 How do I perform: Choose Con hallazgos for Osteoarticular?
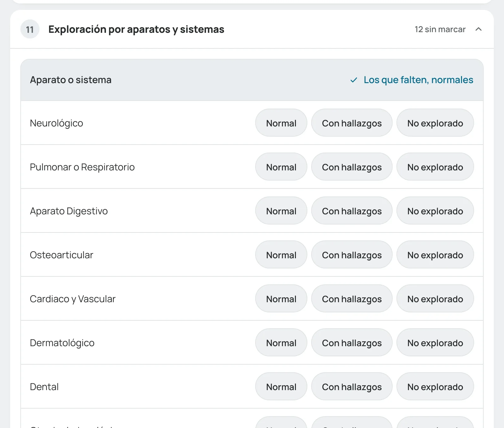tap(352, 255)
